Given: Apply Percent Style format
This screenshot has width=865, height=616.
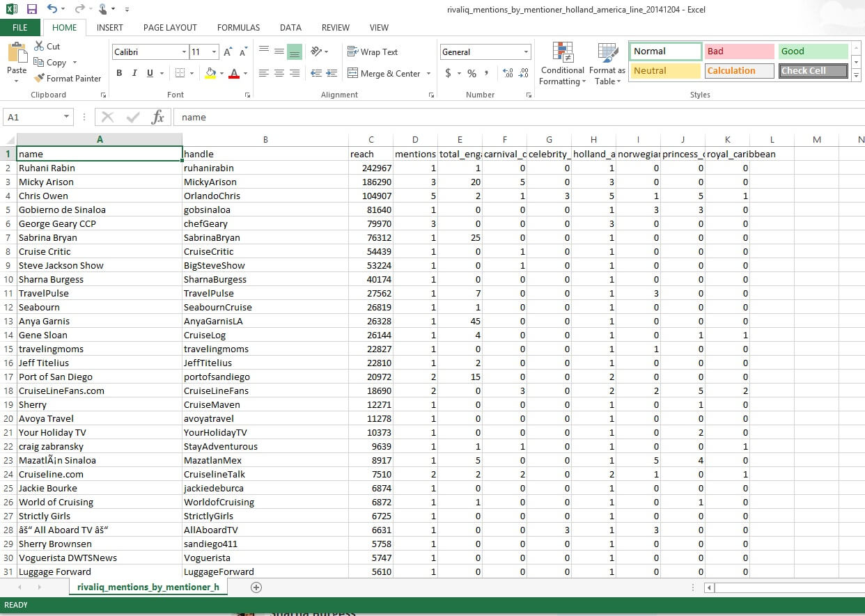Looking at the screenshot, I should [x=472, y=73].
